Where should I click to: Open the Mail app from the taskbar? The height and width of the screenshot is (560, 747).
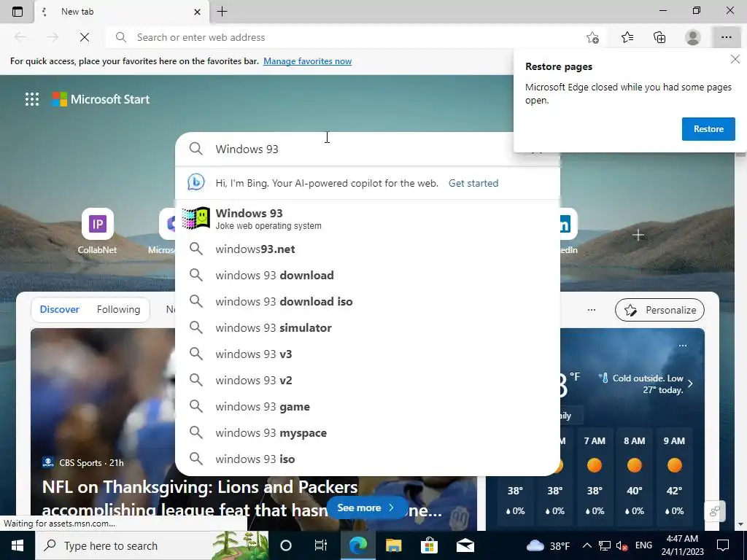click(x=465, y=545)
